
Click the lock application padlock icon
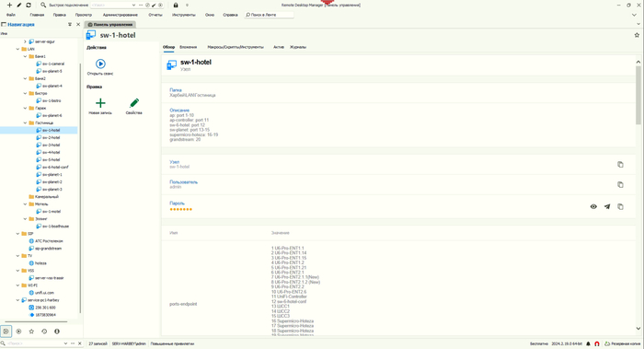pyautogui.click(x=176, y=5)
